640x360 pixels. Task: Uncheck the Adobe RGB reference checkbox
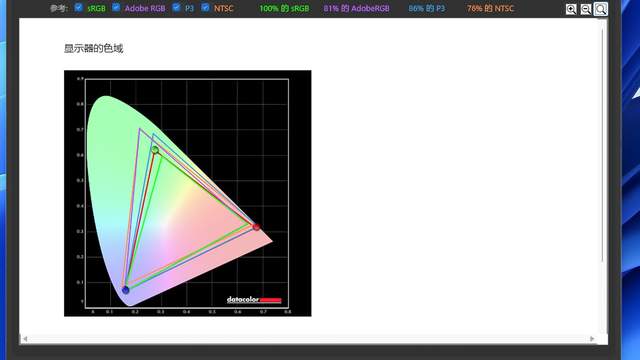(x=116, y=7)
